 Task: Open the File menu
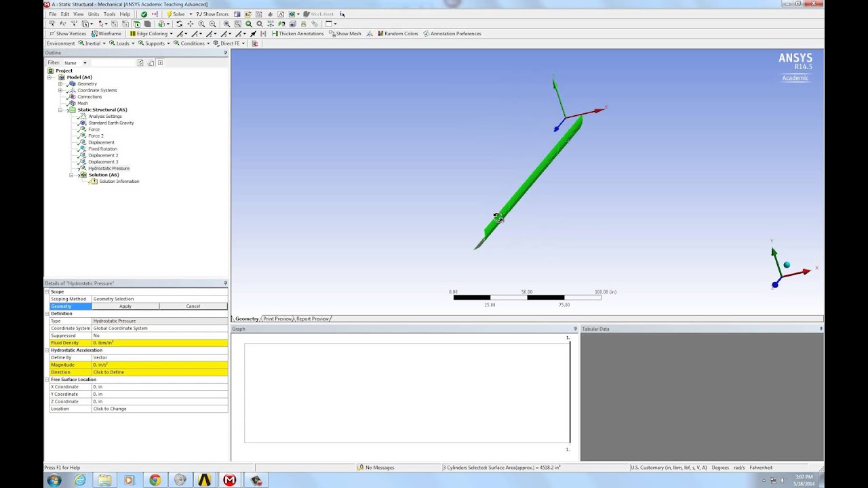tap(52, 14)
